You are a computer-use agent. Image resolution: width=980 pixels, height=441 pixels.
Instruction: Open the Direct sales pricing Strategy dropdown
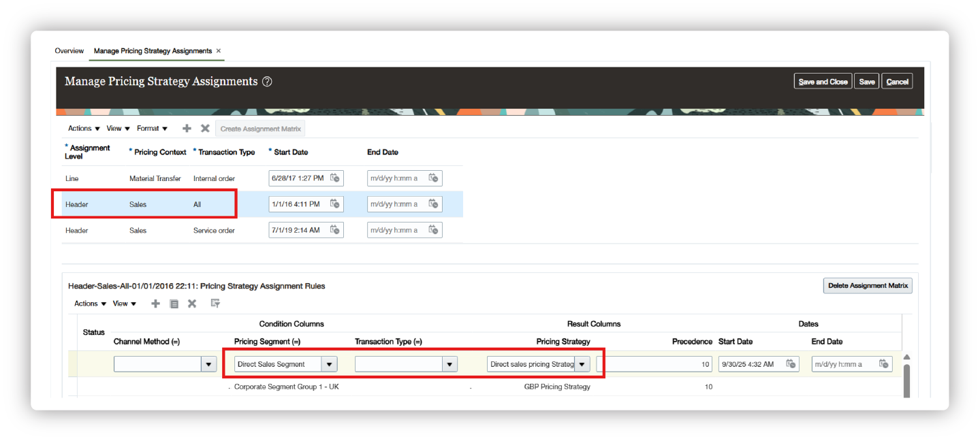(582, 363)
